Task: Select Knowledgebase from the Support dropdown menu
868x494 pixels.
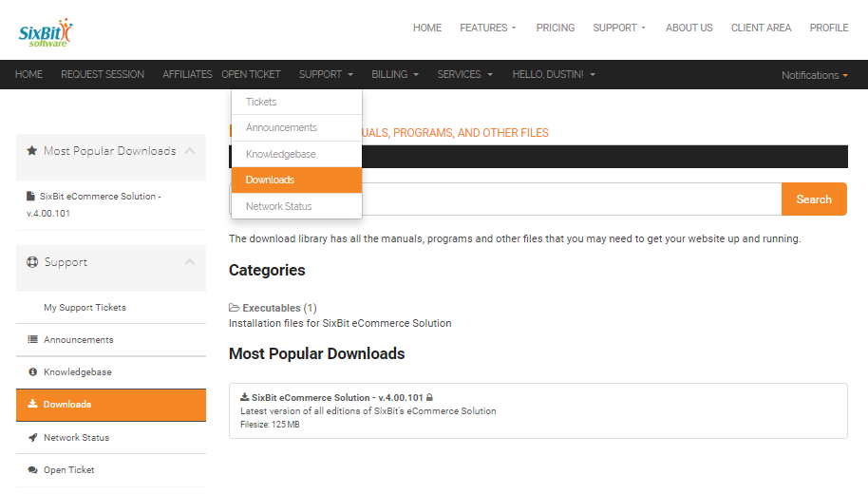Action: coord(296,154)
